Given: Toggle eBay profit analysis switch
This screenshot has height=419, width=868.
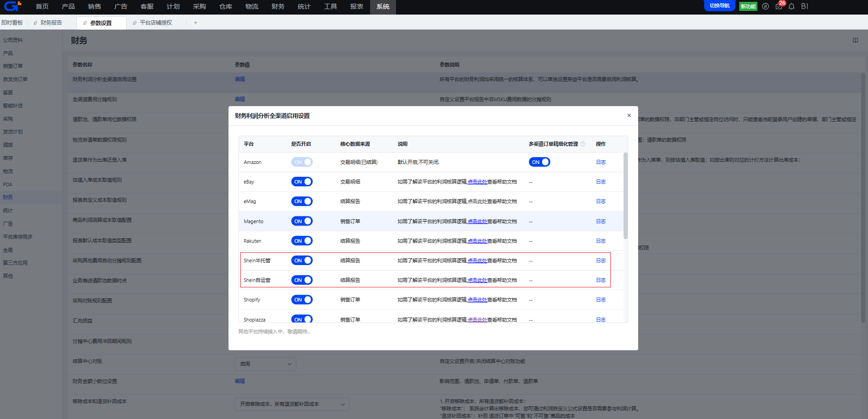Looking at the screenshot, I should tap(302, 182).
